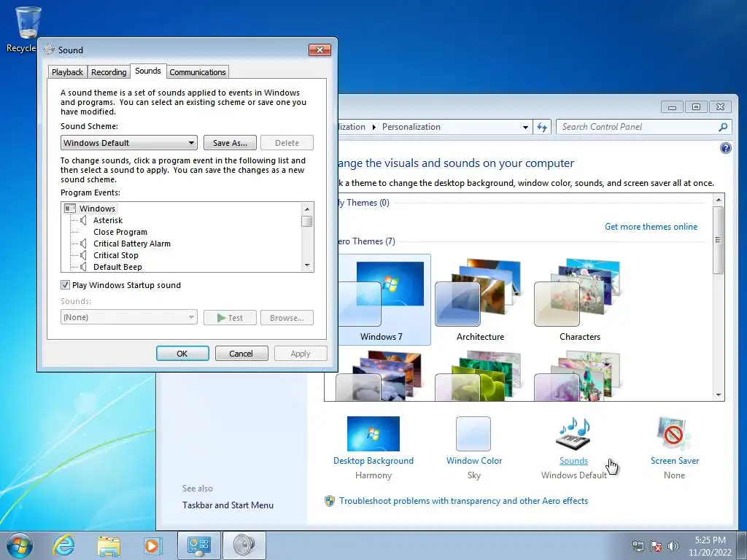This screenshot has height=560, width=747.
Task: Select the Characters theme
Action: pyautogui.click(x=580, y=299)
